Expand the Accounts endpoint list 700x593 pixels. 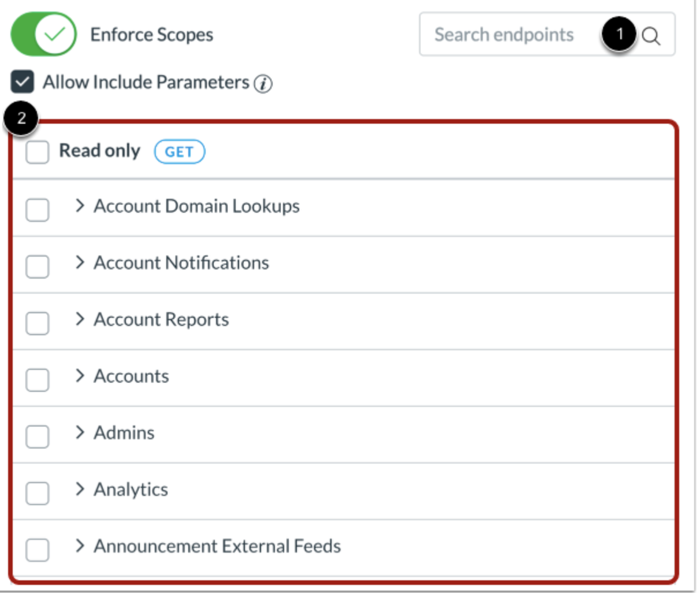[79, 376]
